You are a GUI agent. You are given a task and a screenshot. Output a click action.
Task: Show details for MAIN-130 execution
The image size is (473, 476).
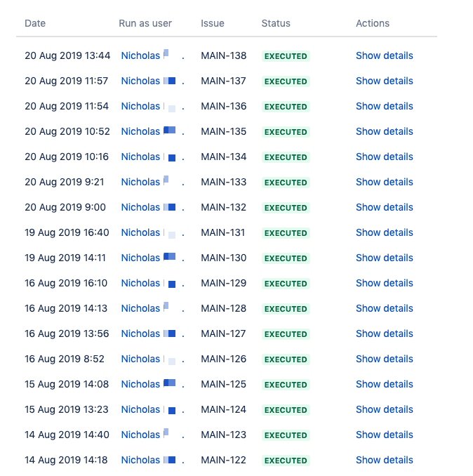(x=384, y=258)
